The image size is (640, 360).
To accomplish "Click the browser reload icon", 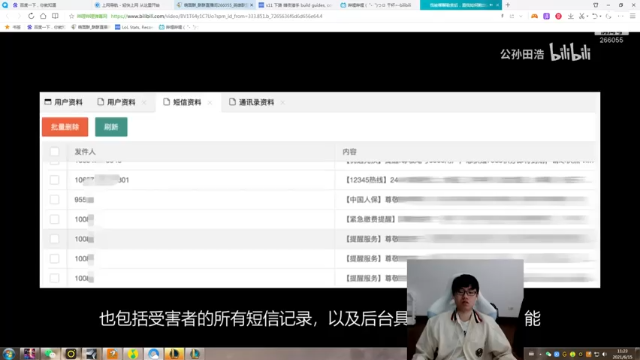I will (31, 16).
